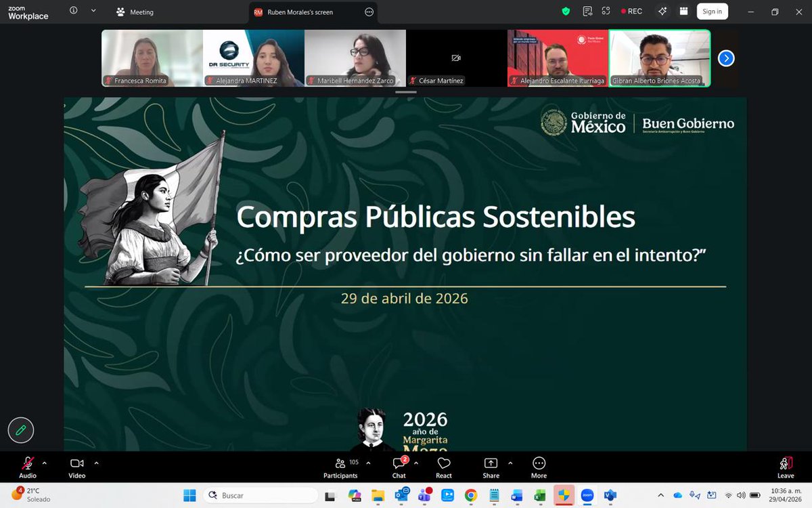Expand the Chat options arrow
812x508 pixels.
coord(416,463)
